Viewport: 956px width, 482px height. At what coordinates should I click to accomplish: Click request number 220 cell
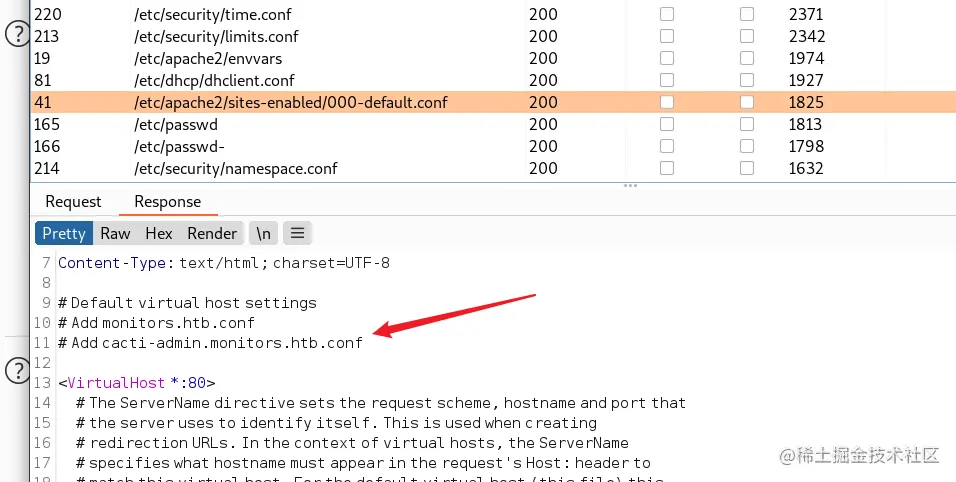(x=48, y=14)
